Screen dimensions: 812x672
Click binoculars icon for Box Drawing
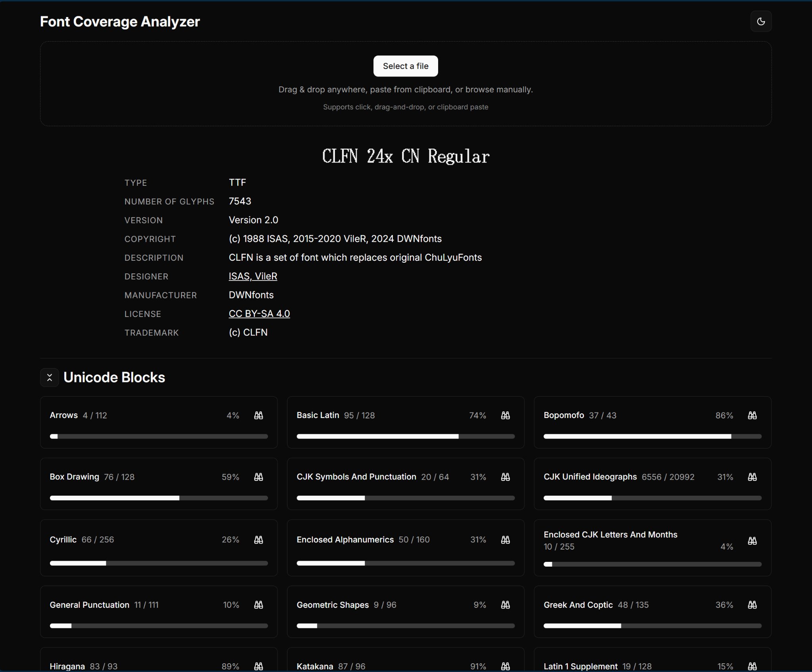tap(259, 477)
